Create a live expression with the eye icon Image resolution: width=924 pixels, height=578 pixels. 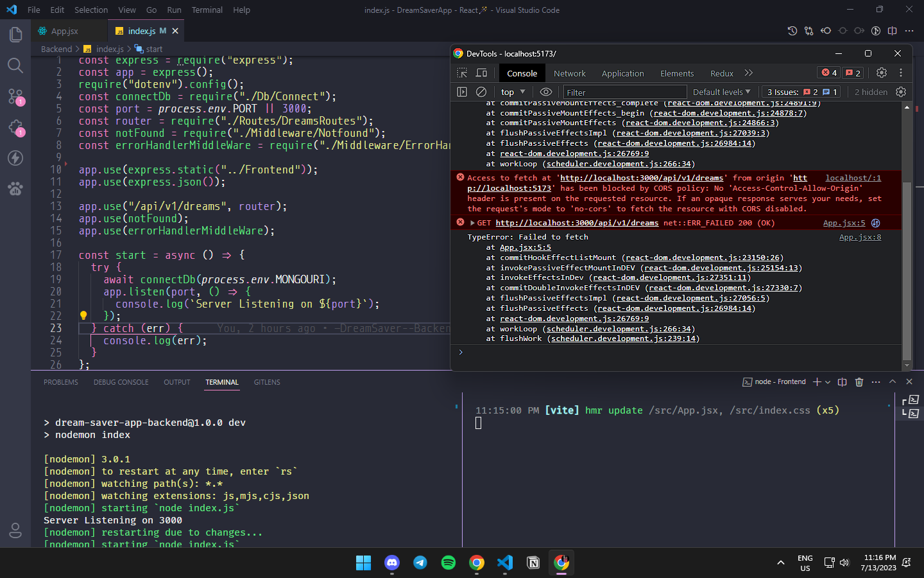(x=545, y=91)
